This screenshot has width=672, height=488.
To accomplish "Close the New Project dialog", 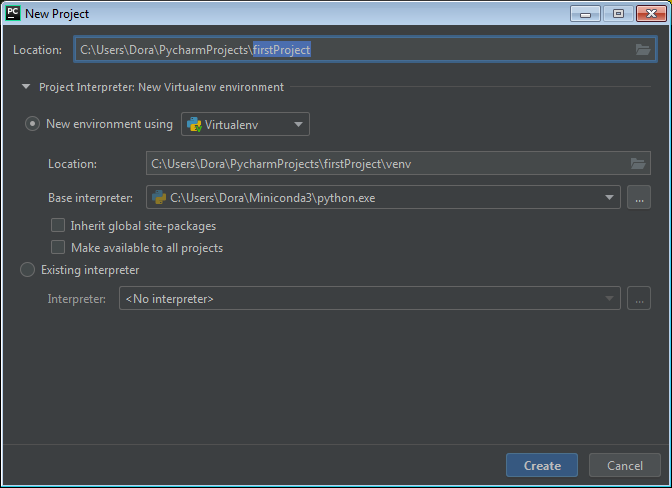I will click(x=651, y=14).
